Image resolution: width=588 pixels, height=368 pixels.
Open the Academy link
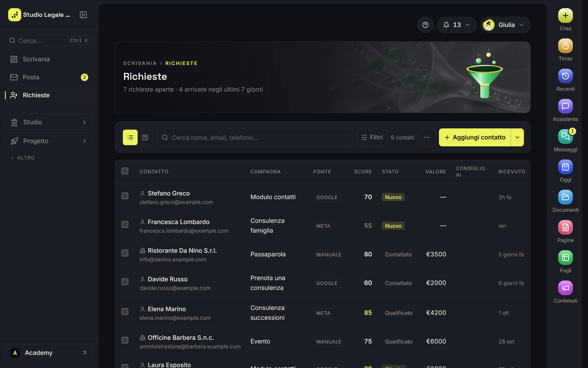49,353
